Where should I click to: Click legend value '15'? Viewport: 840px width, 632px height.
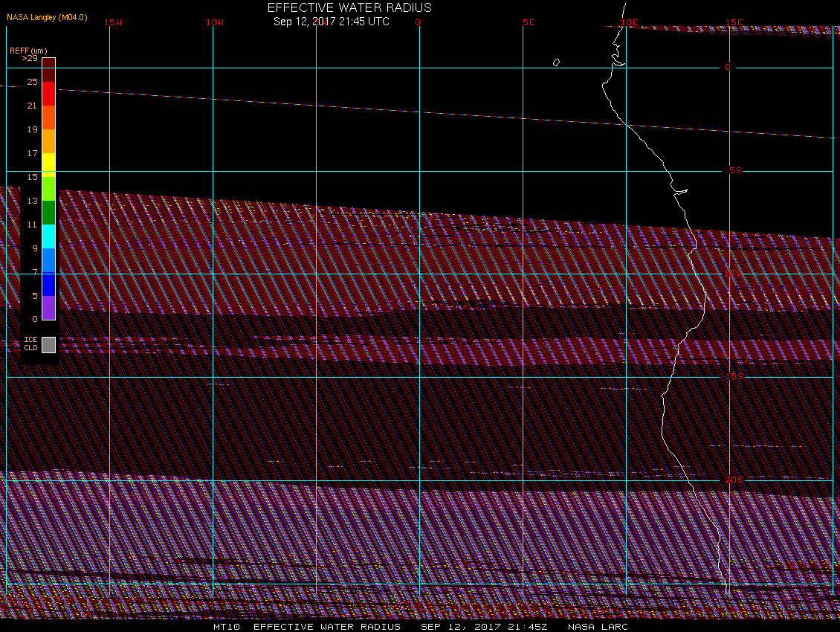(x=32, y=177)
